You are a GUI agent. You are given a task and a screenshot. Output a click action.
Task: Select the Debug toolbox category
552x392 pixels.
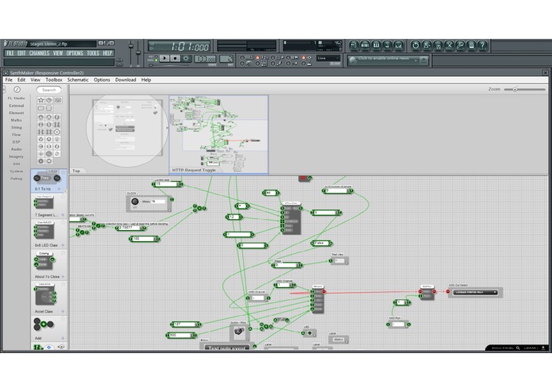pos(16,179)
